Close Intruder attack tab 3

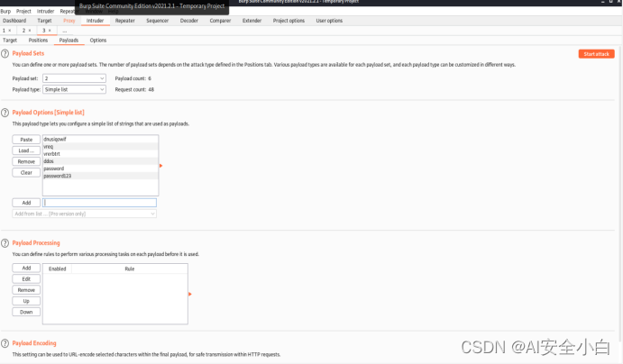(x=50, y=31)
